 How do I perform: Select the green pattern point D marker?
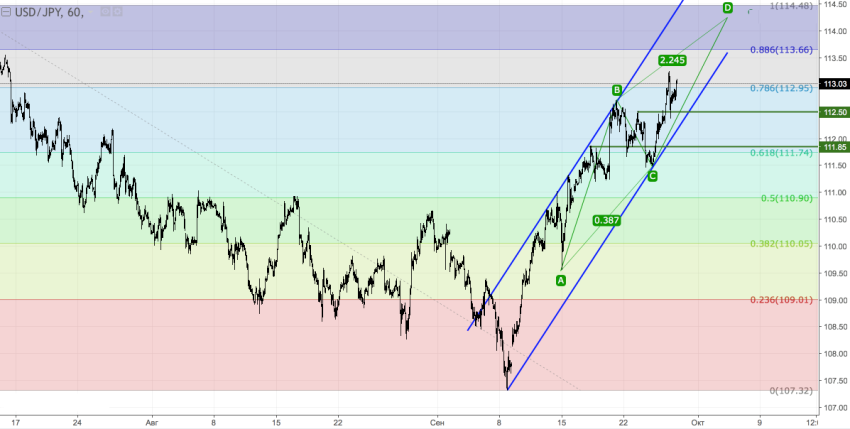point(727,8)
